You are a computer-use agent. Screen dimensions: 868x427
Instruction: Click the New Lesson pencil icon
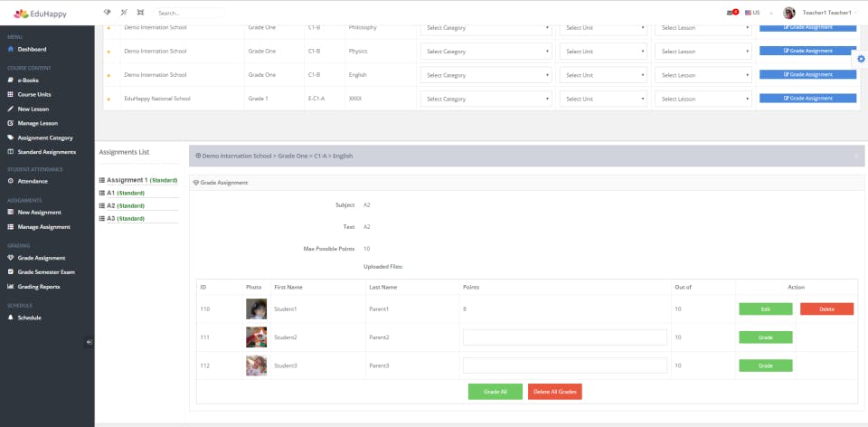click(x=11, y=109)
